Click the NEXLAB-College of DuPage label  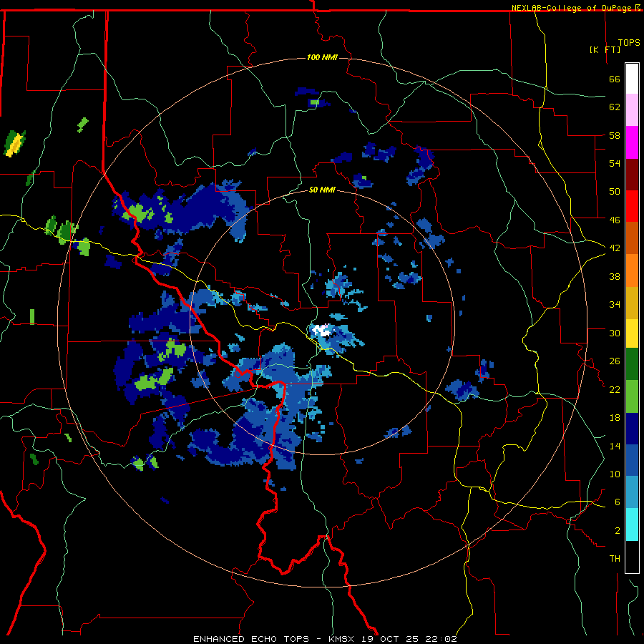(x=572, y=8)
